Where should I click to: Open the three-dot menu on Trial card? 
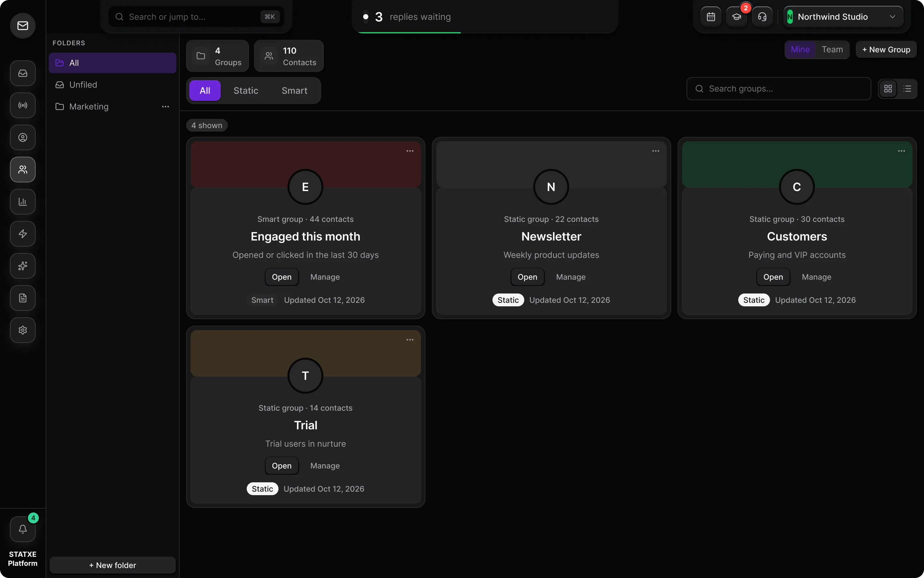(410, 340)
